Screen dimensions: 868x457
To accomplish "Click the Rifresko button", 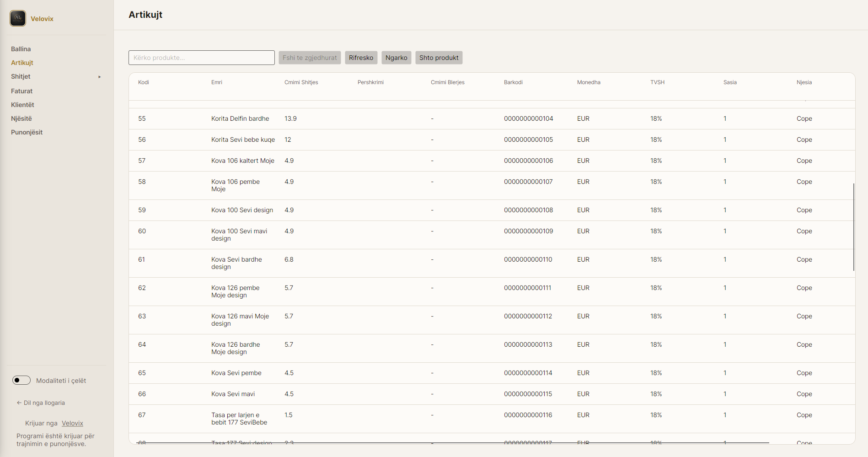I will pyautogui.click(x=361, y=58).
